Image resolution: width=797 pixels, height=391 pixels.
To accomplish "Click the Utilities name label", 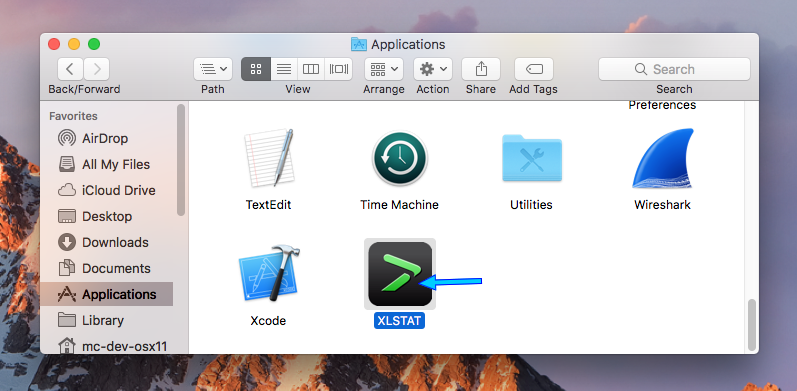I will coord(531,205).
